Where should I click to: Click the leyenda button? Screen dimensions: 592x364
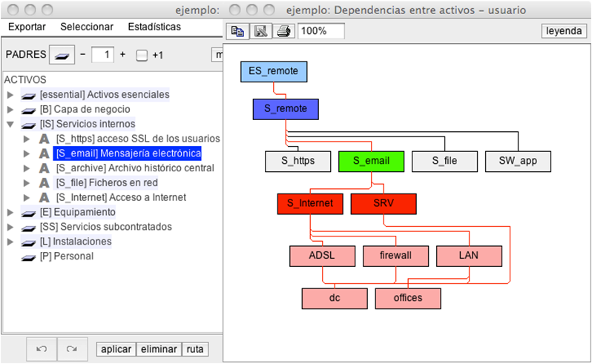[565, 31]
